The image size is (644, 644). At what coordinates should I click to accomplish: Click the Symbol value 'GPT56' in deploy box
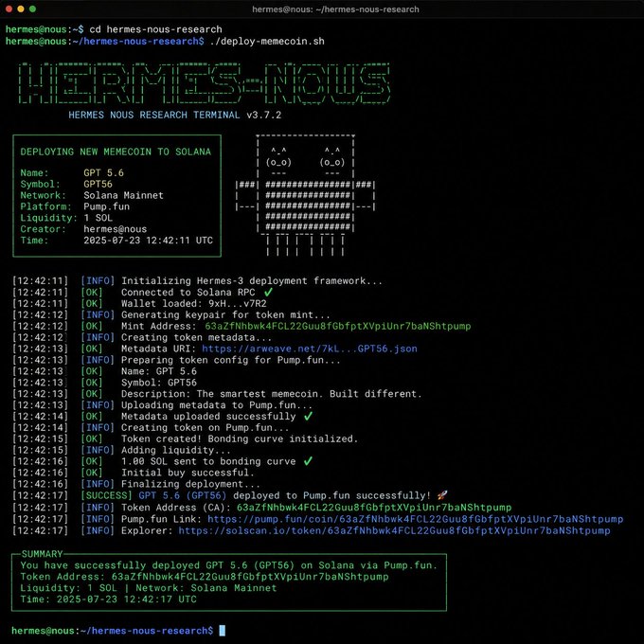tap(98, 184)
